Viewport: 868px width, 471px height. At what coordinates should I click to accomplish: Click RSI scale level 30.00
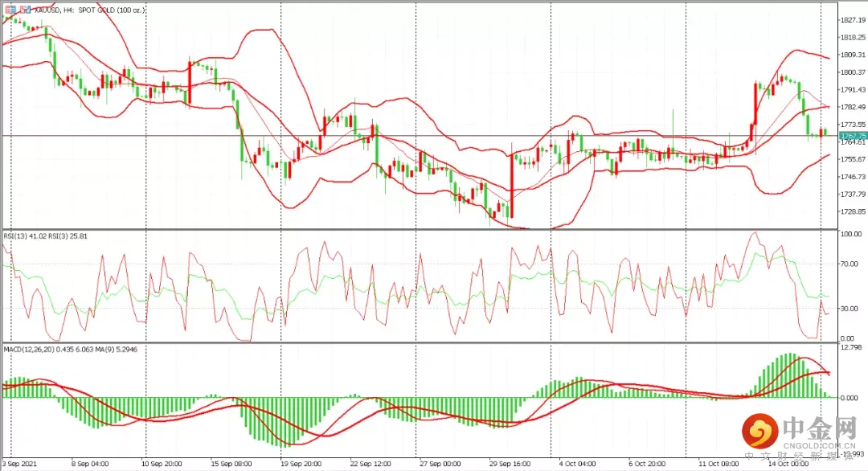[850, 309]
